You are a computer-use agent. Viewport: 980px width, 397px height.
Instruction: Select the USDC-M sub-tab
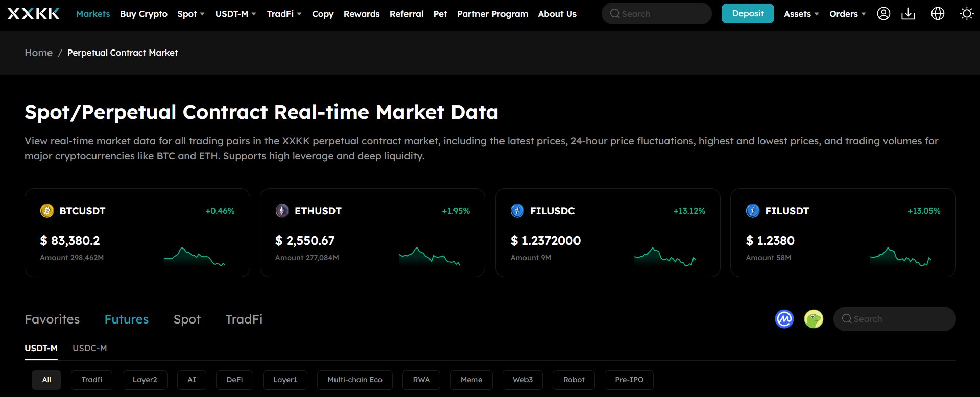click(90, 348)
